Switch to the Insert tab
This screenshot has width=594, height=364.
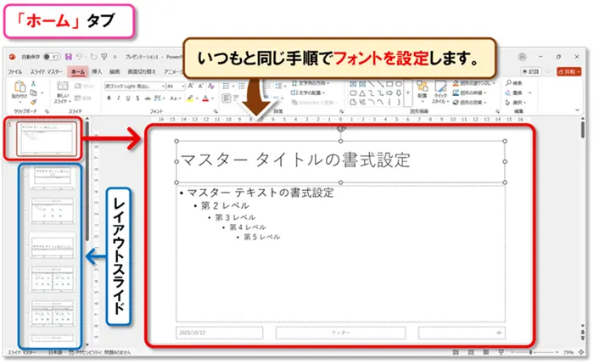97,71
